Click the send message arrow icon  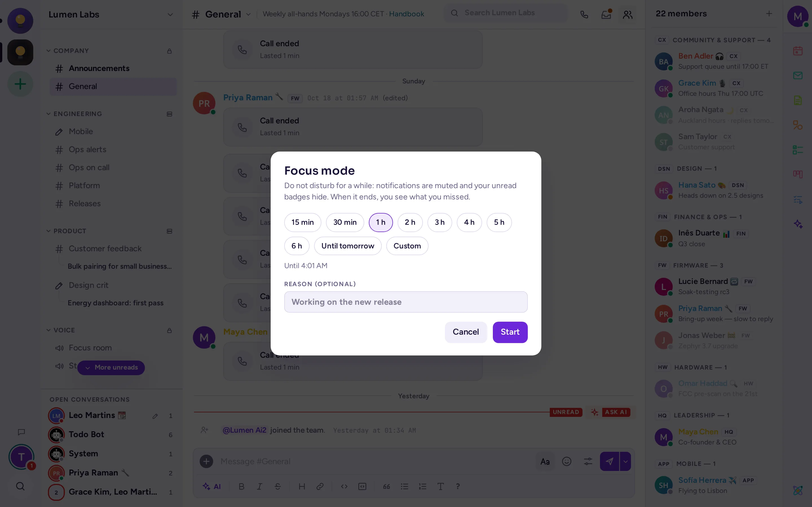tap(609, 461)
